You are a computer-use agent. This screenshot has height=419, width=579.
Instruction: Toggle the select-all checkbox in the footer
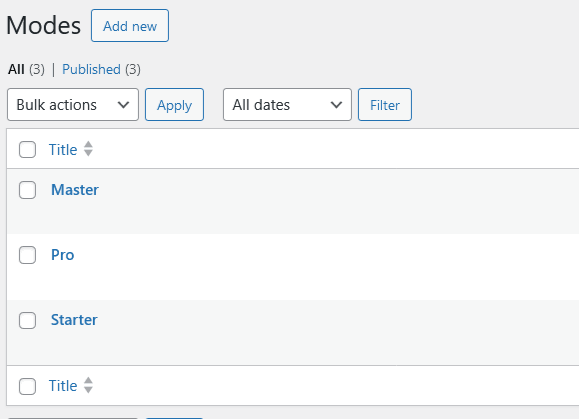click(27, 386)
